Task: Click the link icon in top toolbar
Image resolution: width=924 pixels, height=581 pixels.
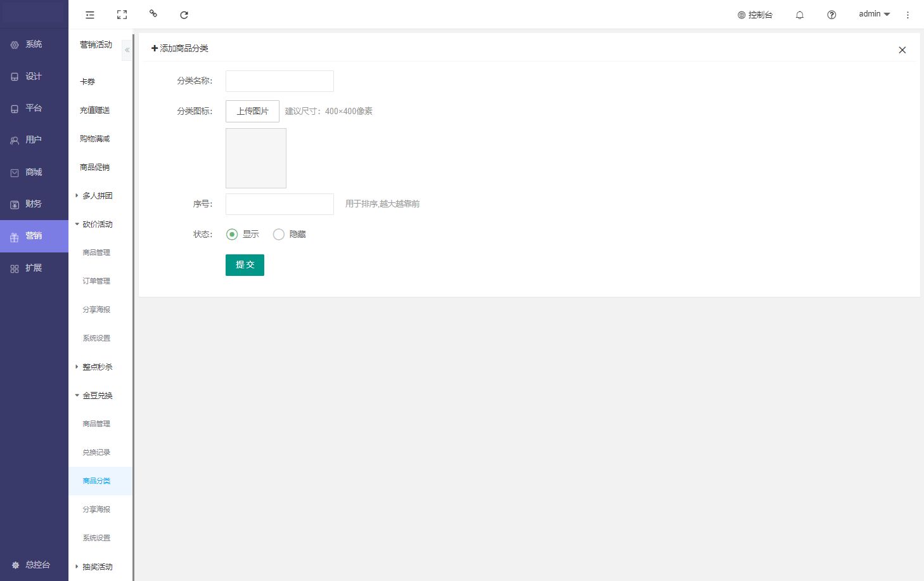Action: click(153, 13)
